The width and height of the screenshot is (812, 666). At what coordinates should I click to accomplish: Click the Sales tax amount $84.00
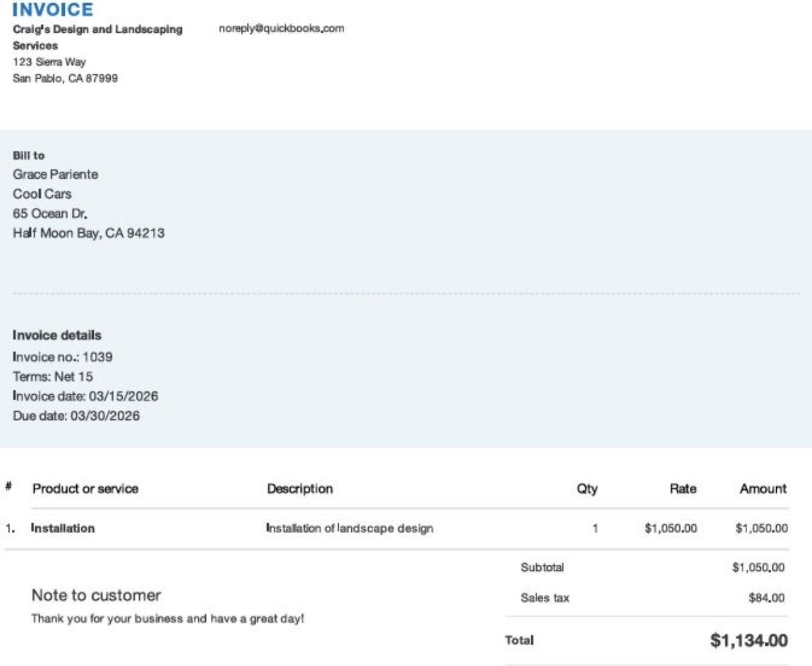tap(766, 598)
